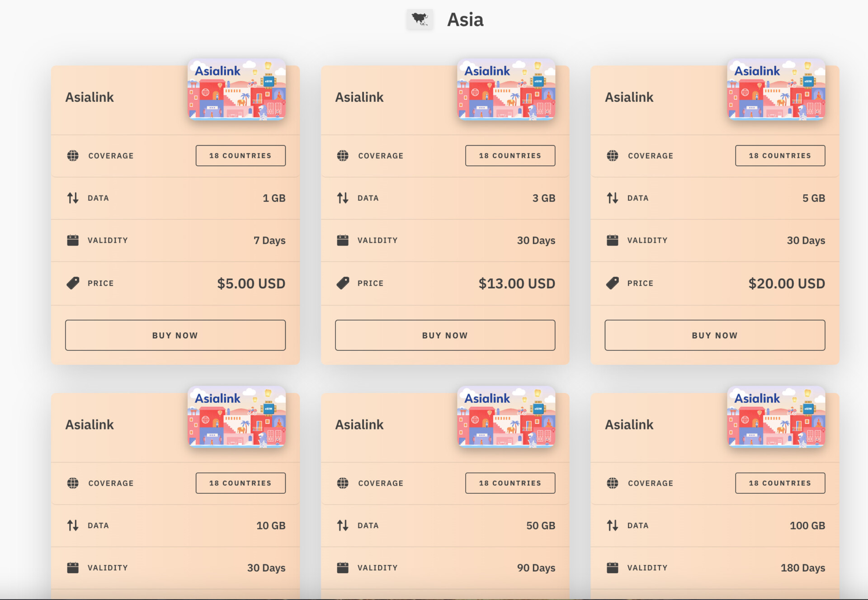The width and height of the screenshot is (868, 600).
Task: Click the 100 GB data value
Action: pos(807,525)
